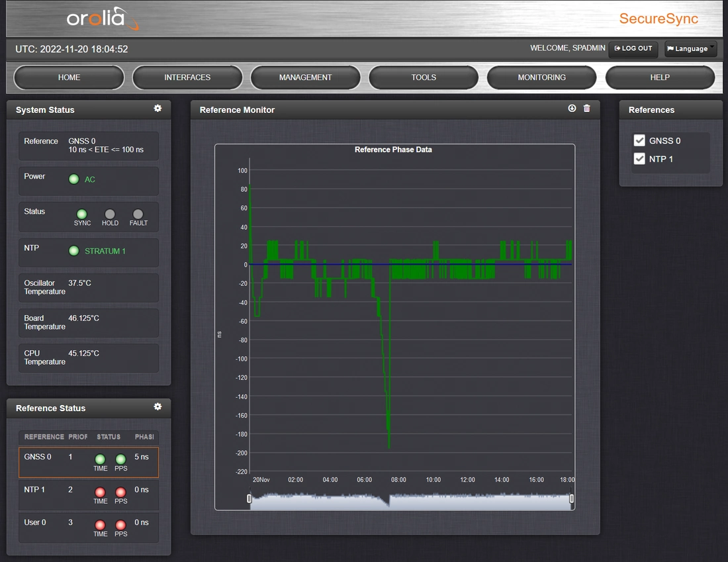Click CPU Temperature 45.125°C value

click(x=83, y=353)
